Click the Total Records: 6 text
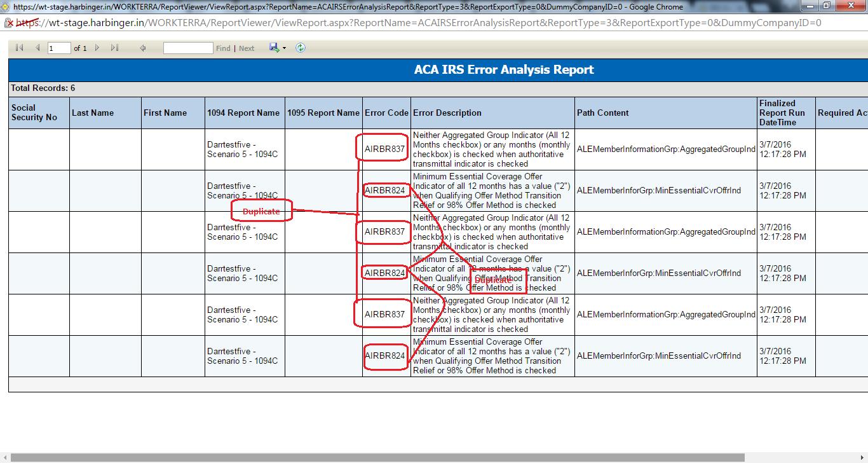The width and height of the screenshot is (868, 463). click(43, 88)
